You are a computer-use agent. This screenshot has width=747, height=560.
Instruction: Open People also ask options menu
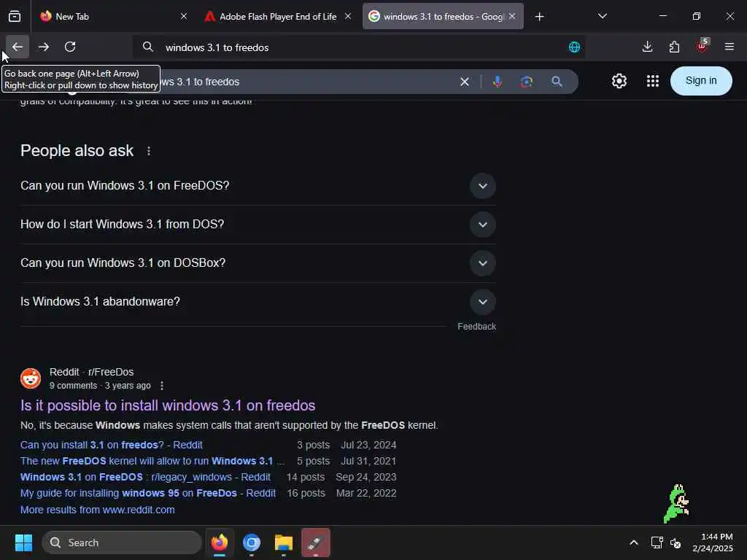[x=149, y=151]
